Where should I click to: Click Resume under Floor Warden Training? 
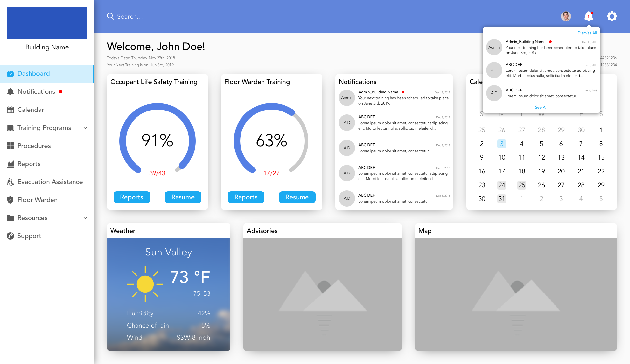[297, 197]
